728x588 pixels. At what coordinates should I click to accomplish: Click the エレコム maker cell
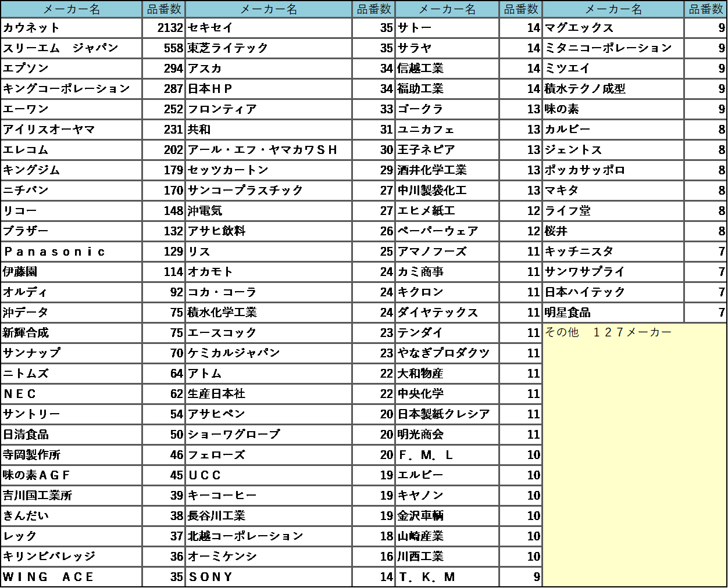pos(72,150)
